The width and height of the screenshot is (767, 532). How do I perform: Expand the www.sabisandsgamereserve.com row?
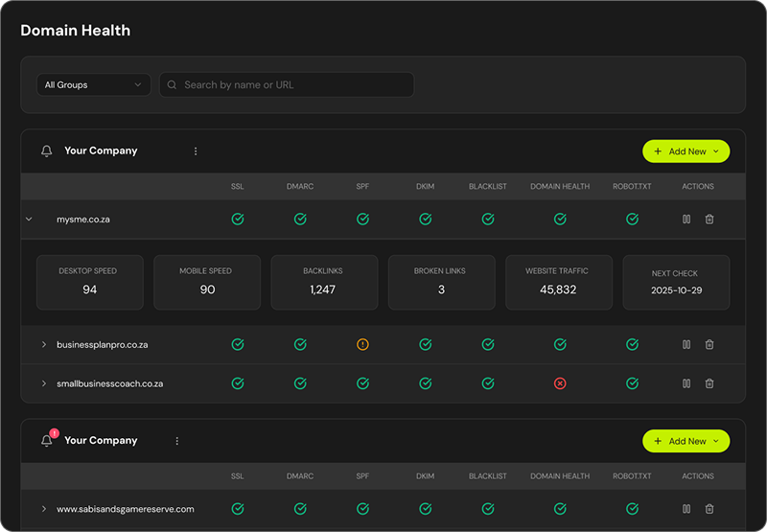coord(44,509)
